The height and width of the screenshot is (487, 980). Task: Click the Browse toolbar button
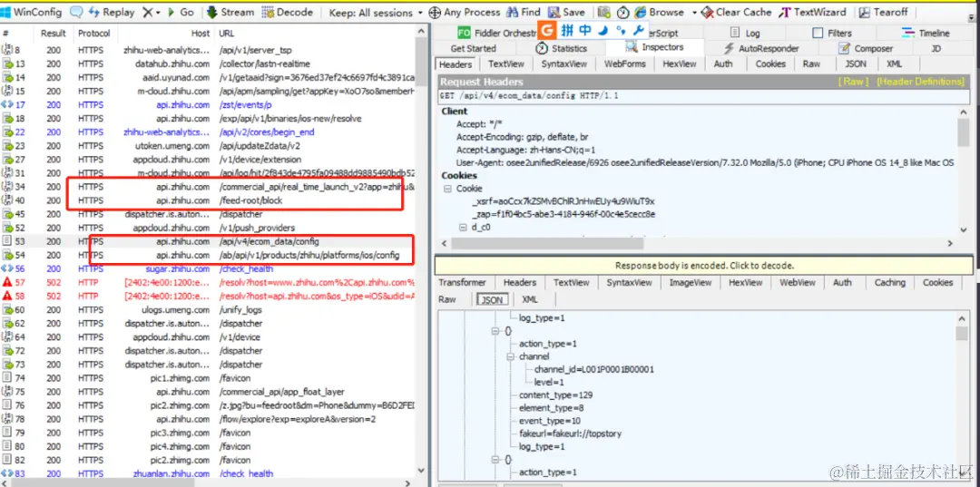(x=660, y=12)
